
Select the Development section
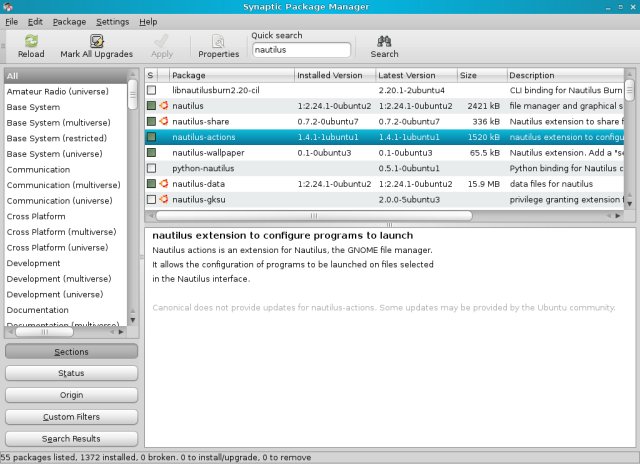coord(66,263)
